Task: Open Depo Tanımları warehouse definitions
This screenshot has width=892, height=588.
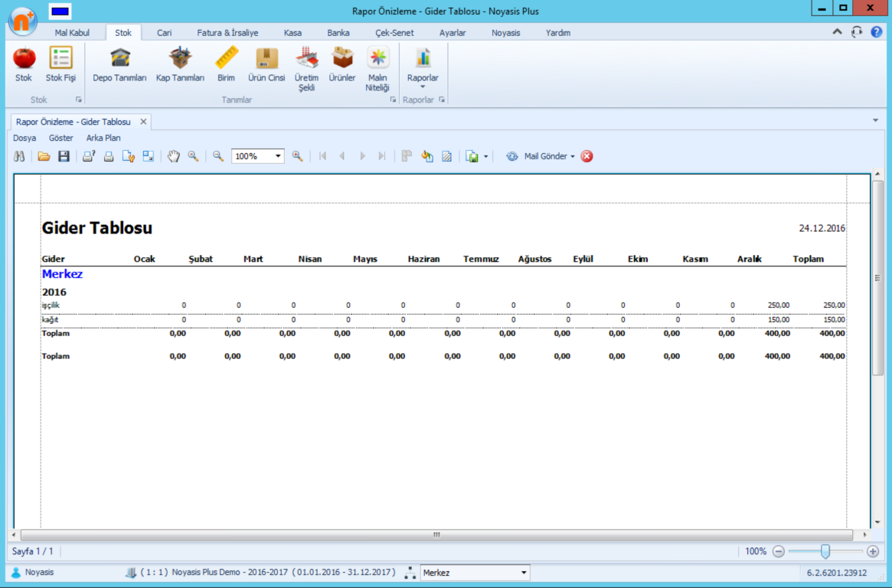Action: (119, 65)
